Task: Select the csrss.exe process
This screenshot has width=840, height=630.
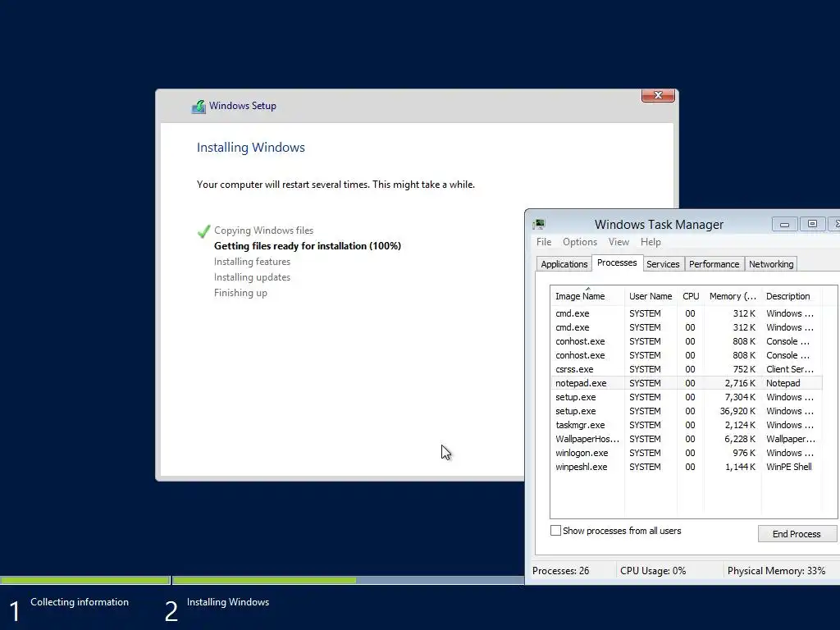Action: click(686, 369)
